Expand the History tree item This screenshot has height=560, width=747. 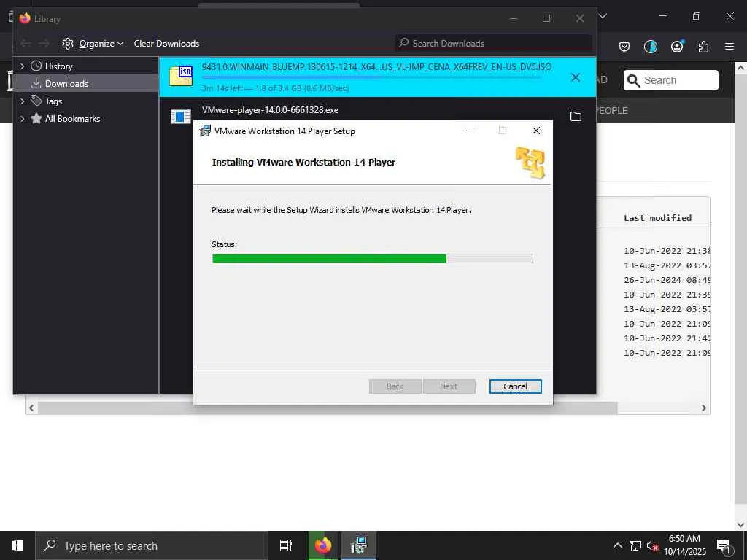coord(22,66)
